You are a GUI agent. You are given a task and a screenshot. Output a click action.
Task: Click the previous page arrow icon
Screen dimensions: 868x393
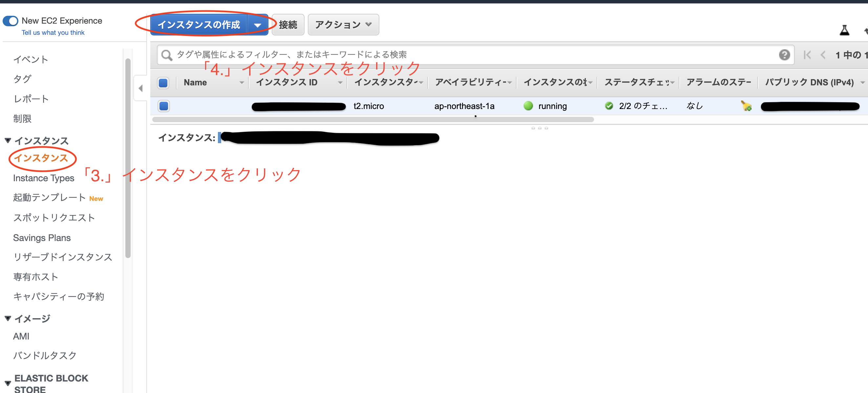tap(823, 55)
